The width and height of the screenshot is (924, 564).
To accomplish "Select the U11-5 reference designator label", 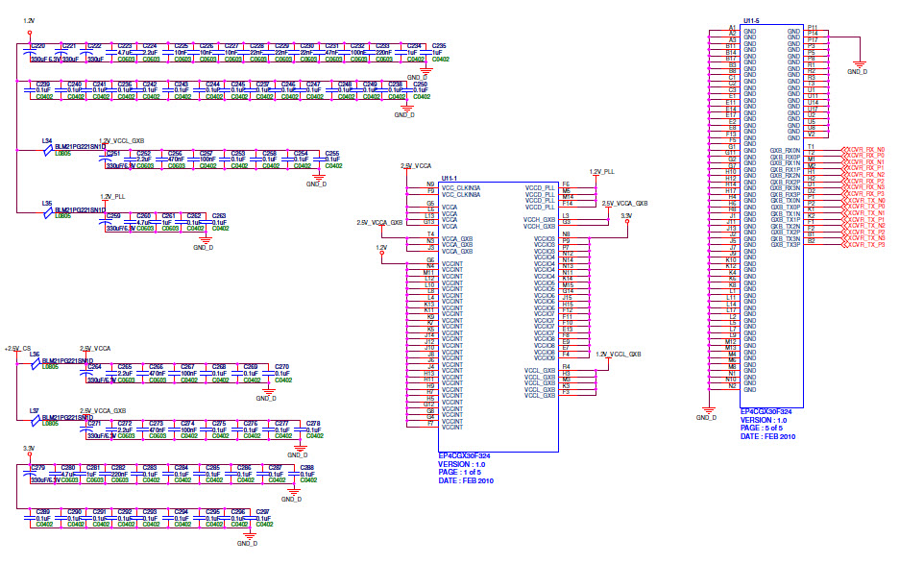I will pyautogui.click(x=753, y=19).
